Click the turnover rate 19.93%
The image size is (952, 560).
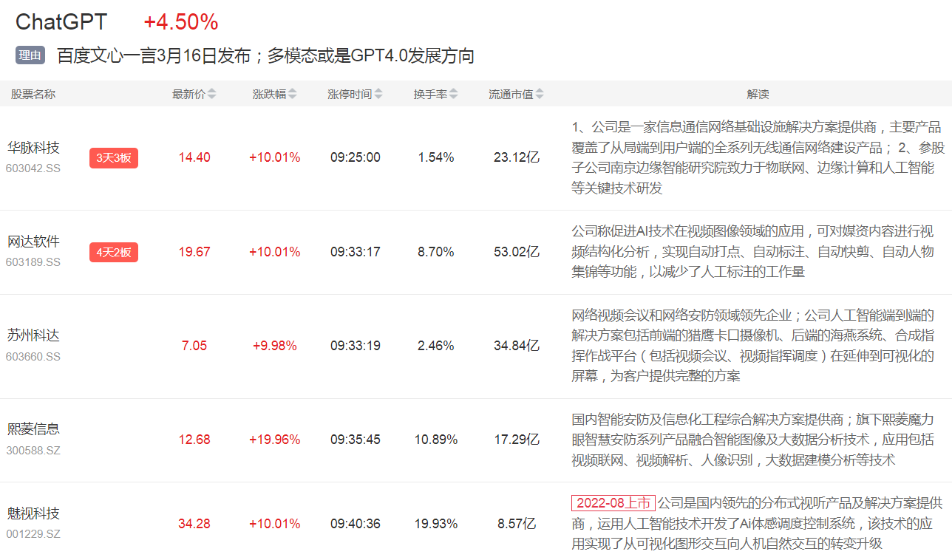click(x=436, y=524)
